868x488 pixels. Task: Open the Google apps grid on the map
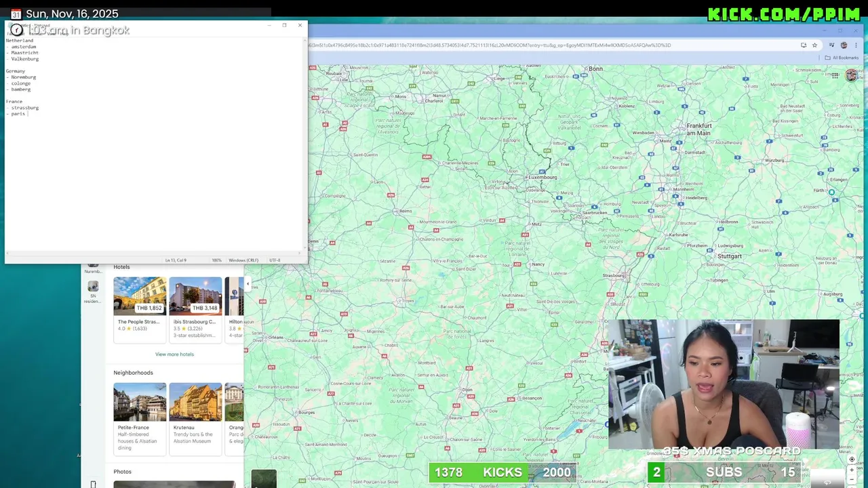(836, 75)
